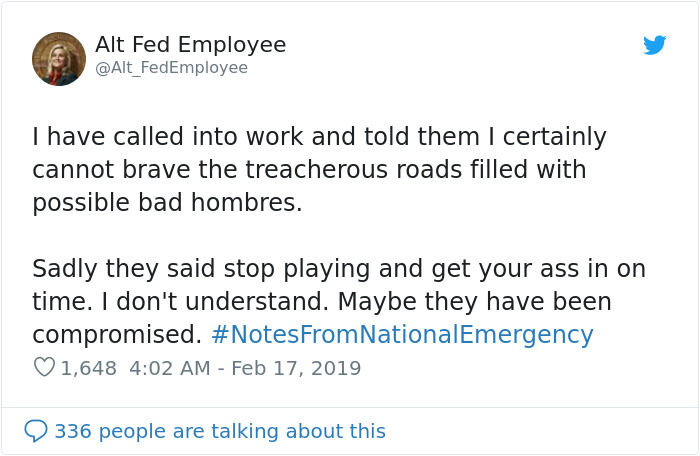Screen dimensions: 700x456
Task: Click the speech bubble reply icon
Action: pos(36,431)
